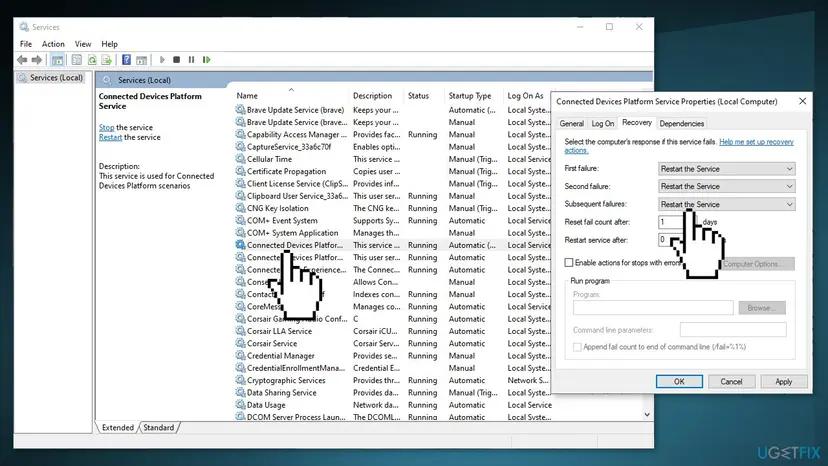This screenshot has height=466, width=828.
Task: Click the Stop the service link
Action: point(106,127)
